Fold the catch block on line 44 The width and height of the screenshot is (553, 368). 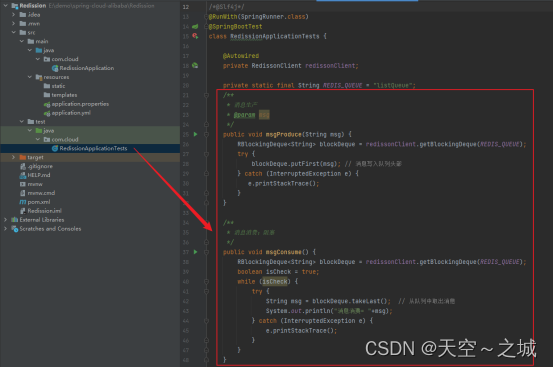tap(206, 321)
